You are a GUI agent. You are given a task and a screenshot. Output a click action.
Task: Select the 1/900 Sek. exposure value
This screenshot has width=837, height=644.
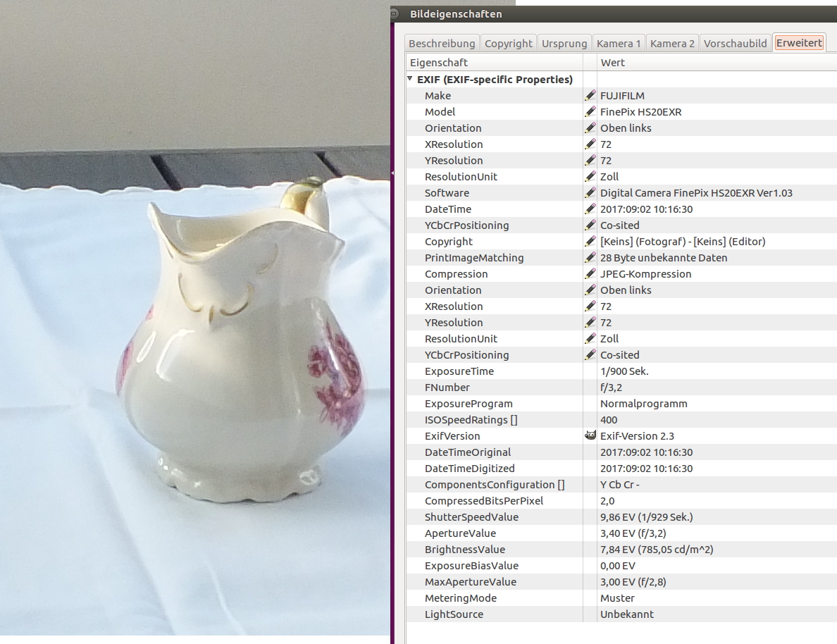tap(624, 371)
